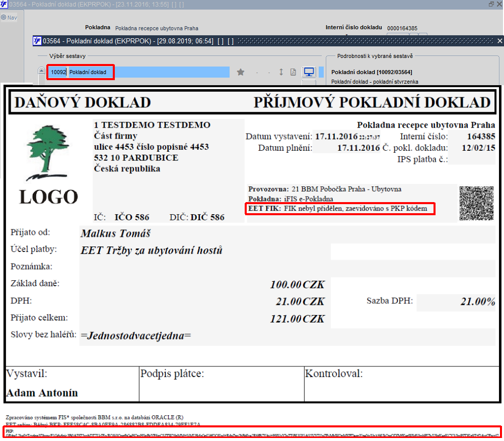Click issuer name 'Adam Antonín'

click(42, 393)
